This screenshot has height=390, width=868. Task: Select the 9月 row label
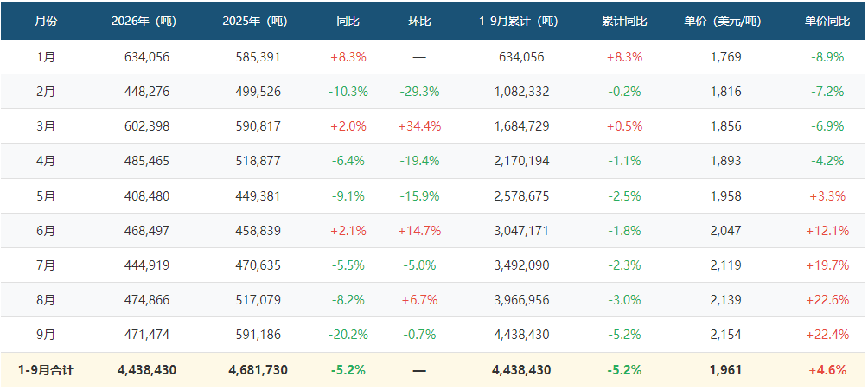(46, 336)
